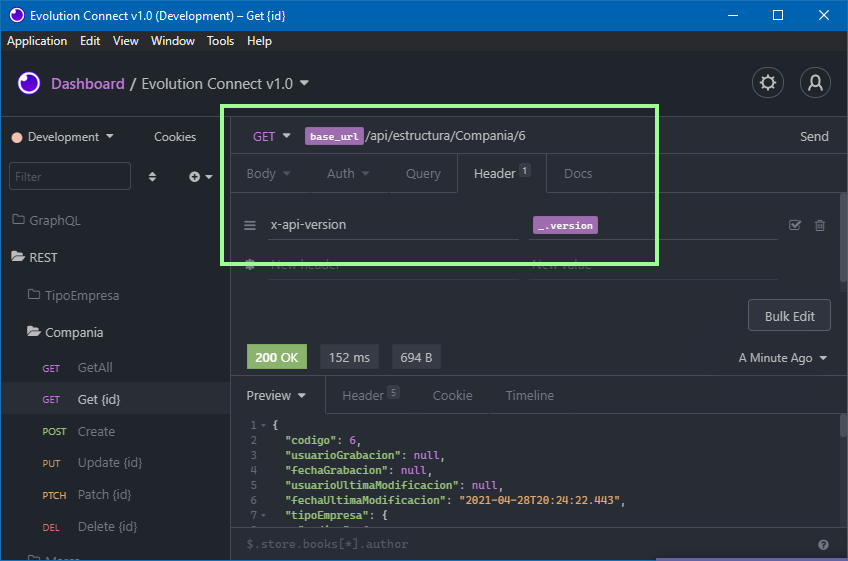Open the Preview mode dropdown
Image resolution: width=848 pixels, height=561 pixels.
(276, 395)
